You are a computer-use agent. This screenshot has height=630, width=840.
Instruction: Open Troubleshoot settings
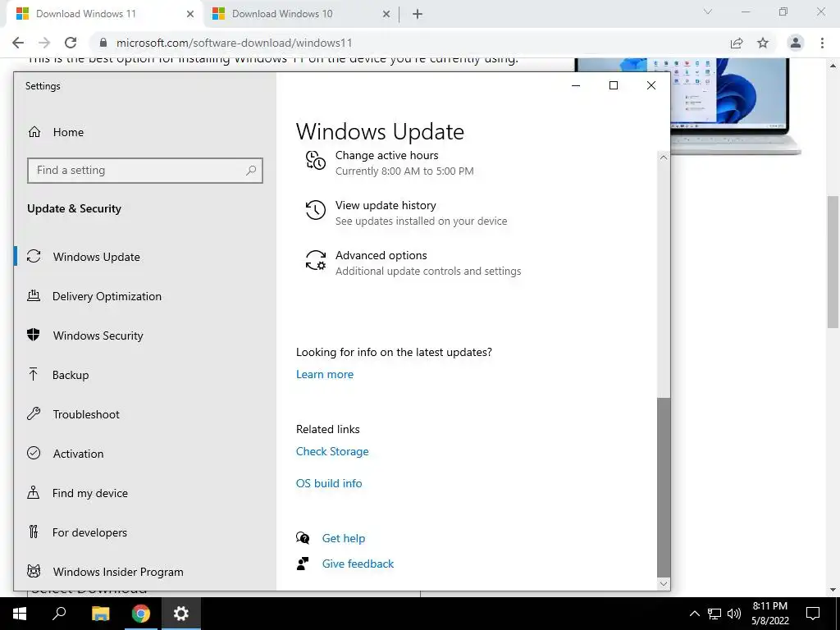(x=85, y=414)
